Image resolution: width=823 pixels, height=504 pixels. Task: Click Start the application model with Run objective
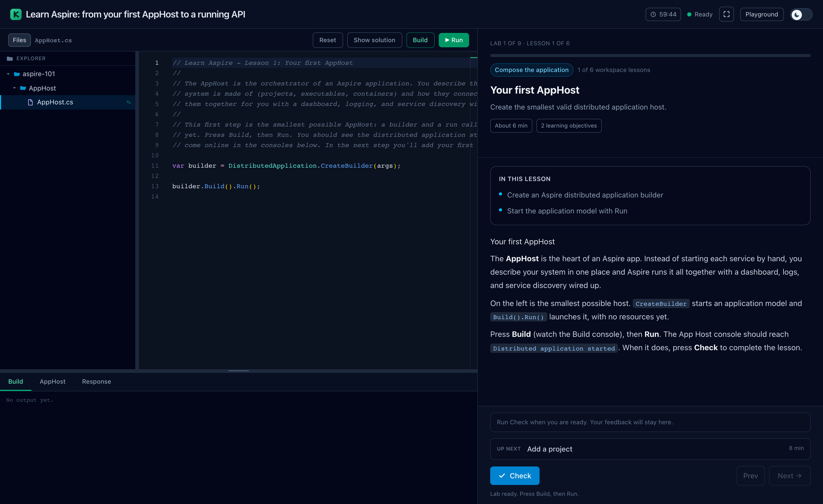567,211
